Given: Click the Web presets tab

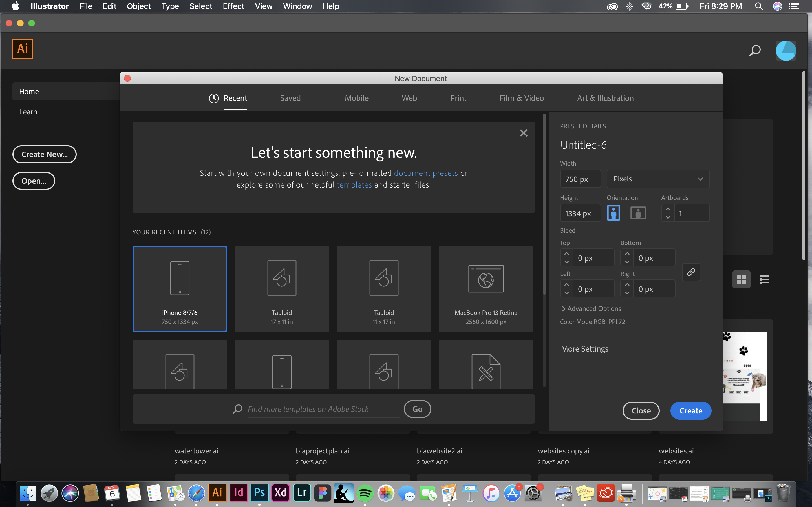Looking at the screenshot, I should [x=409, y=97].
